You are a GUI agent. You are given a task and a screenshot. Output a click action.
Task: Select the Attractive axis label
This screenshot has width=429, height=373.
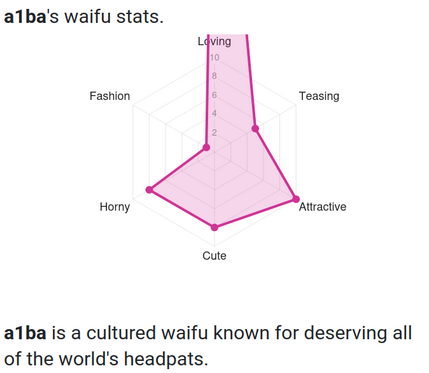click(x=322, y=207)
